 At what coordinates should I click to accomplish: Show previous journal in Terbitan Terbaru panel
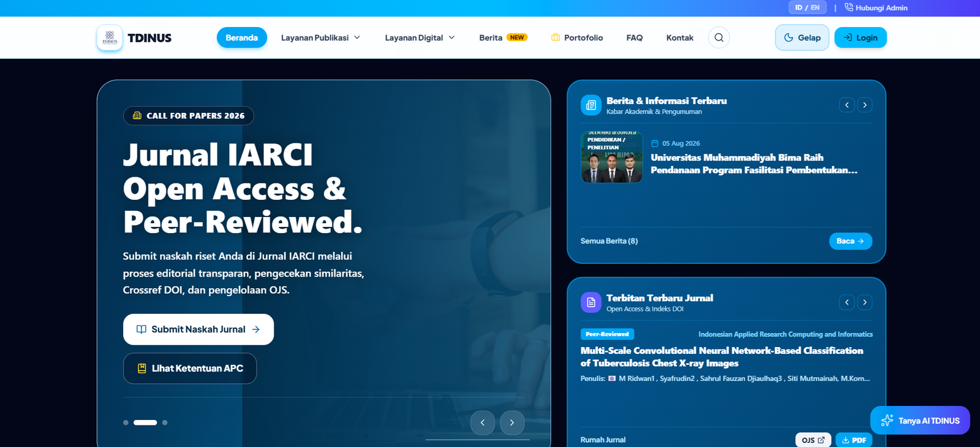[x=847, y=302]
